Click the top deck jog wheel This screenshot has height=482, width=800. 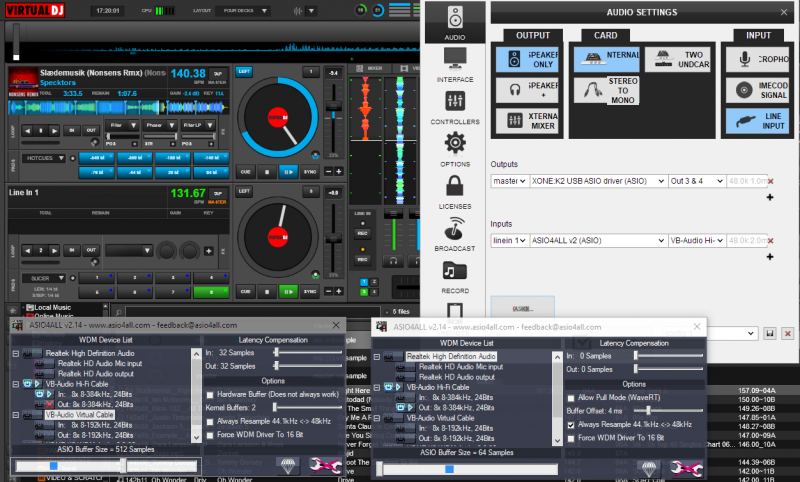[x=278, y=118]
